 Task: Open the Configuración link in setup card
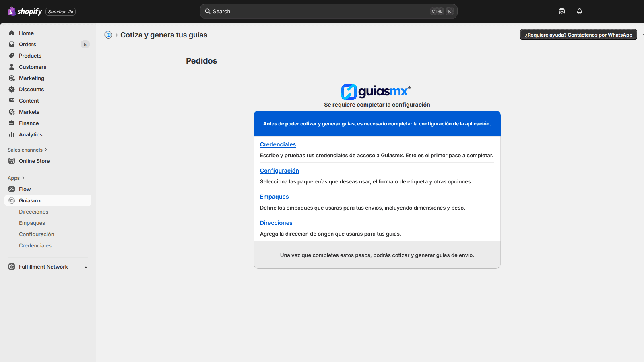279,171
